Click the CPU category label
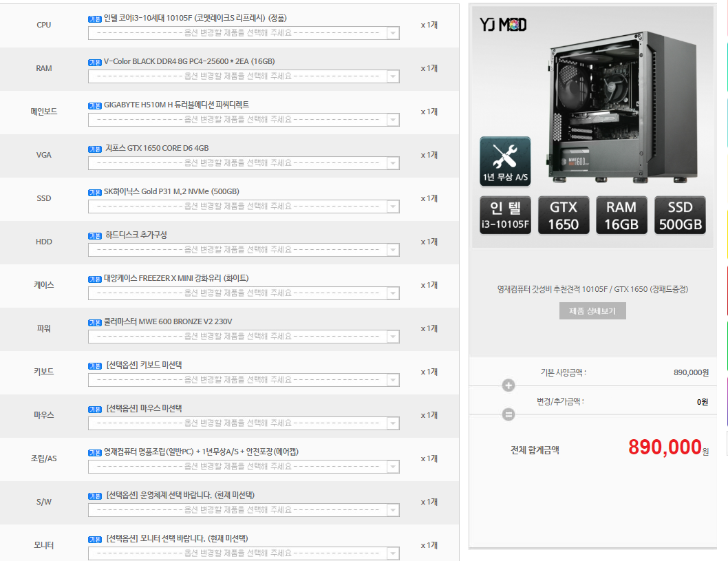Image resolution: width=728 pixels, height=561 pixels. 43,25
